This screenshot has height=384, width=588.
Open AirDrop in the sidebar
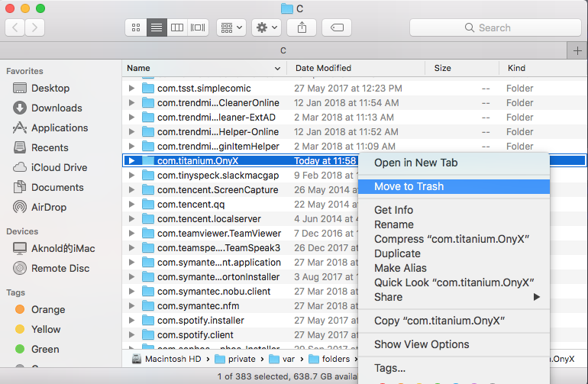[49, 208]
